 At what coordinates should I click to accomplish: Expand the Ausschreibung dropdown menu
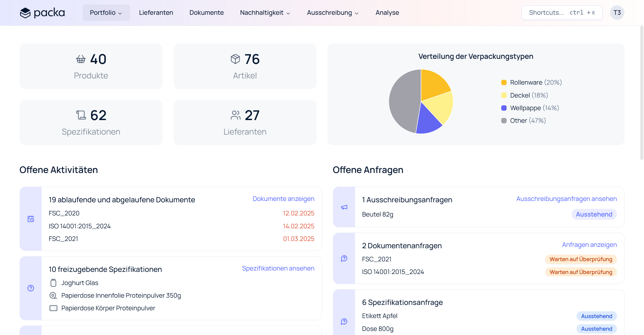[x=332, y=13]
